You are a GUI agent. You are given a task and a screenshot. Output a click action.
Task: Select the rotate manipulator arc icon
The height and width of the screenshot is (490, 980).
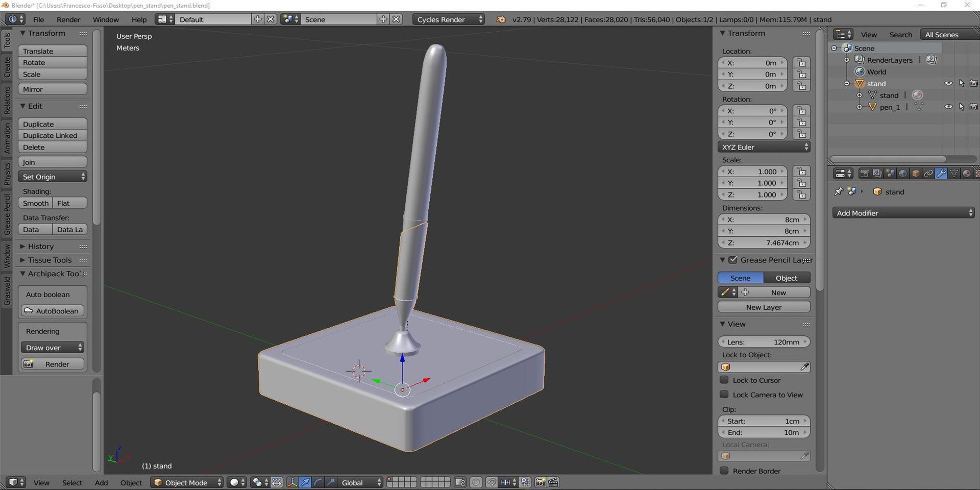(318, 482)
